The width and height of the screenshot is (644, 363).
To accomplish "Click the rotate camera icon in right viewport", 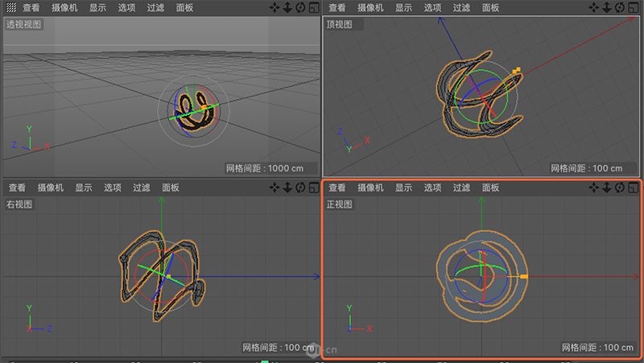I will [300, 188].
